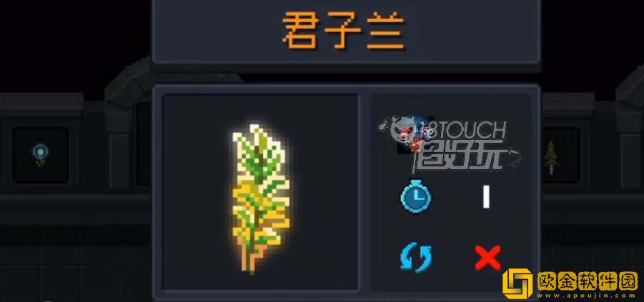Select the glowing 君子兰 plant sprite
The height and width of the screenshot is (302, 644).
click(x=260, y=198)
